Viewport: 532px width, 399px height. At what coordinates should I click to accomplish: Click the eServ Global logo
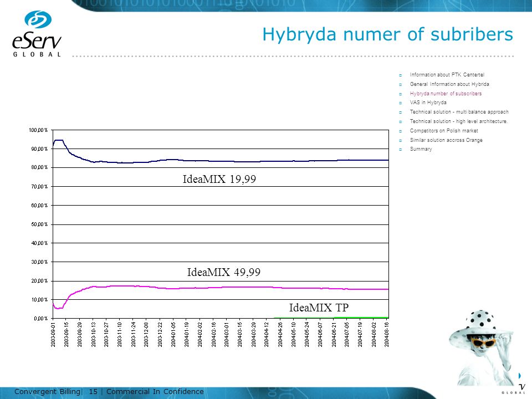point(37,34)
